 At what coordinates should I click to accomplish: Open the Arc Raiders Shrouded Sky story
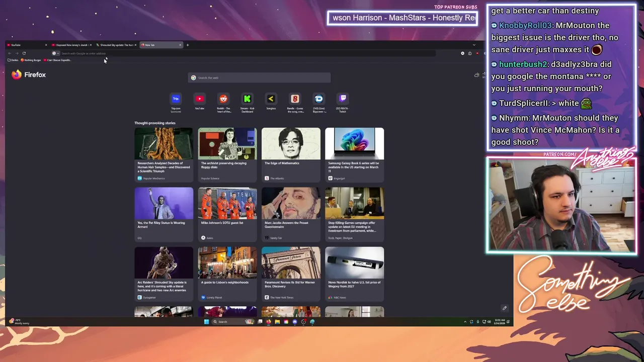[x=164, y=274]
